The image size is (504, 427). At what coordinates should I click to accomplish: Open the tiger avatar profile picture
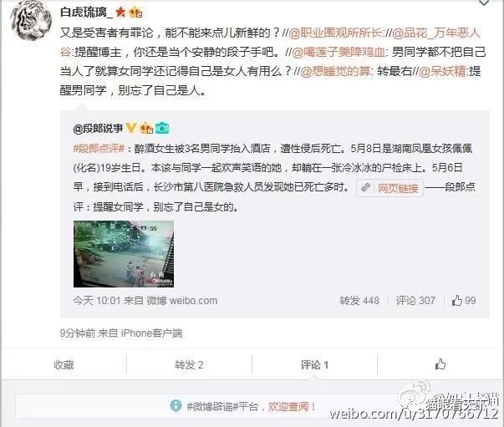[31, 20]
